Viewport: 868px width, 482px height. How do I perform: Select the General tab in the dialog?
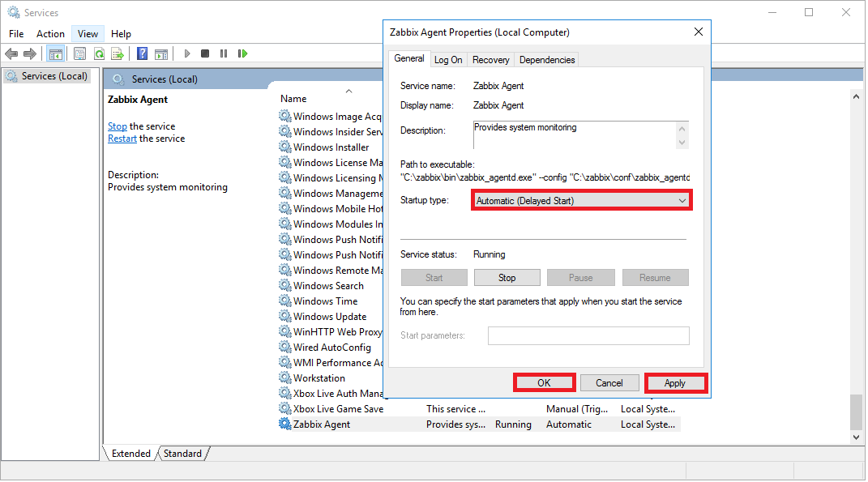409,58
